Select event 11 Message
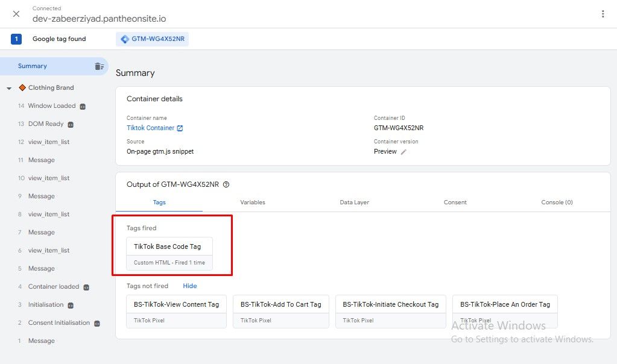 pos(36,160)
